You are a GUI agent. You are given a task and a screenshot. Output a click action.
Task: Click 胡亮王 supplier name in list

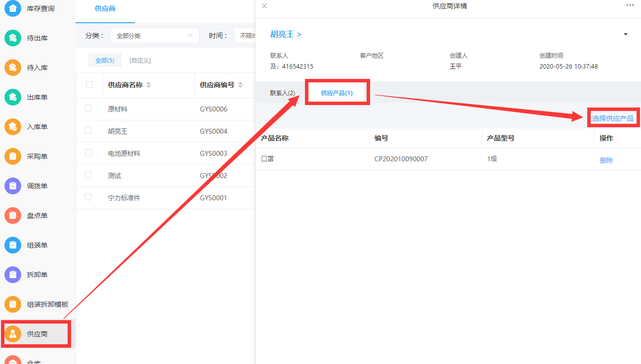tap(117, 131)
